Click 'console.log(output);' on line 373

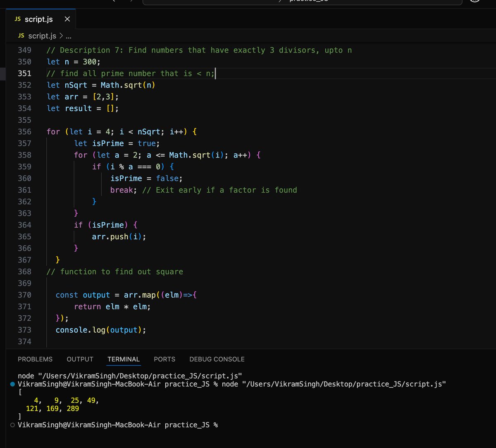point(101,330)
